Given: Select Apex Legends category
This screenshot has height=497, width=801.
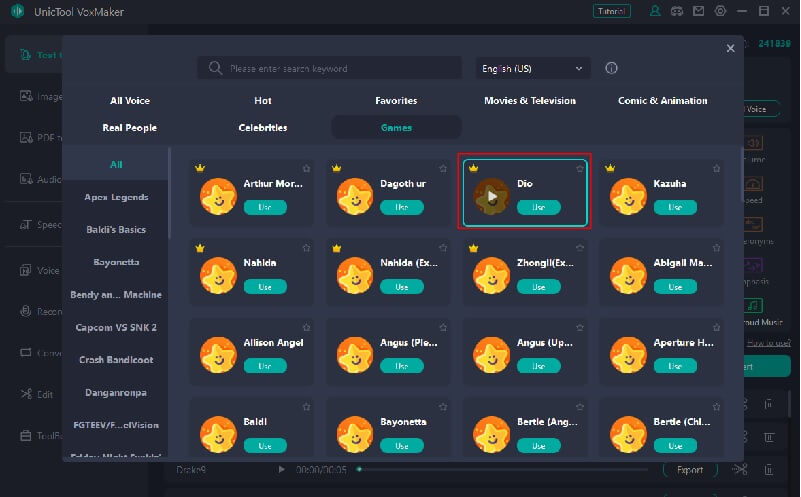Looking at the screenshot, I should pos(116,197).
